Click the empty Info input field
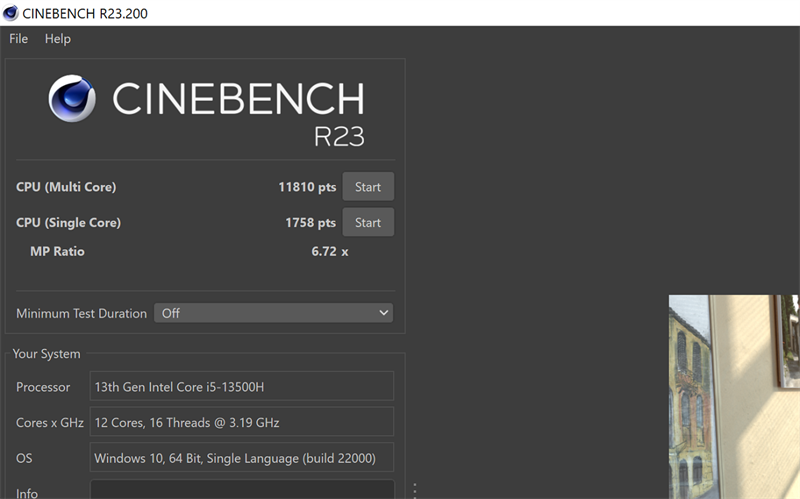 [x=242, y=489]
